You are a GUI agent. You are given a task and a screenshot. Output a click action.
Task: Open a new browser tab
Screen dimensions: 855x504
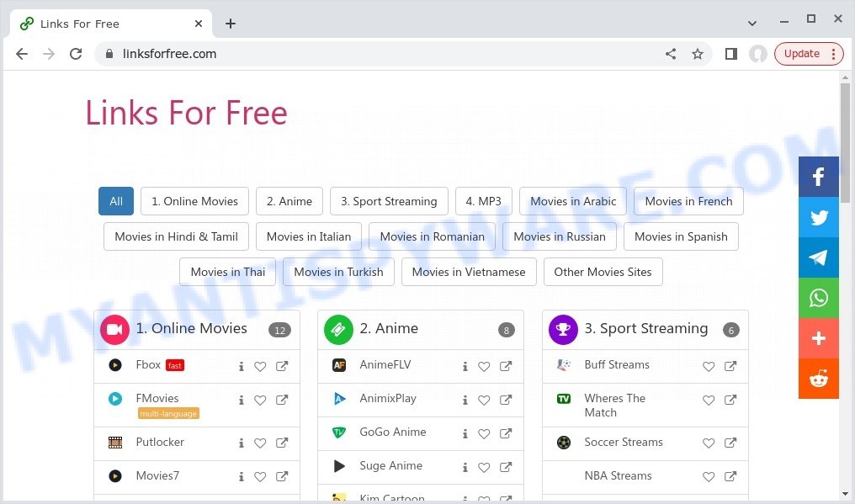pos(231,24)
